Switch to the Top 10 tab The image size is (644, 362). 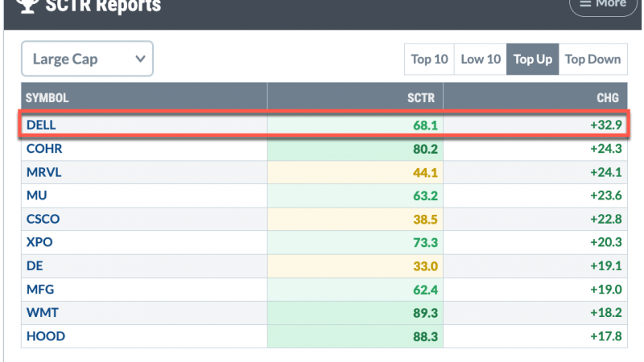tap(429, 59)
